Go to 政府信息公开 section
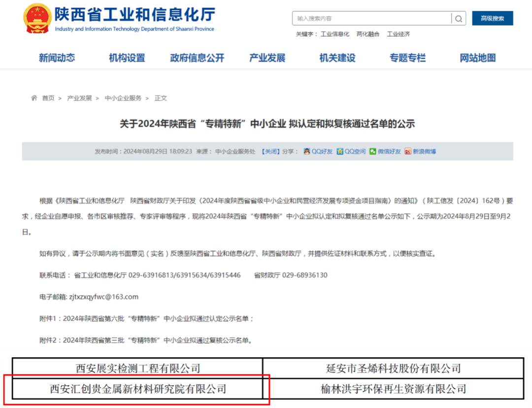 click(x=197, y=58)
